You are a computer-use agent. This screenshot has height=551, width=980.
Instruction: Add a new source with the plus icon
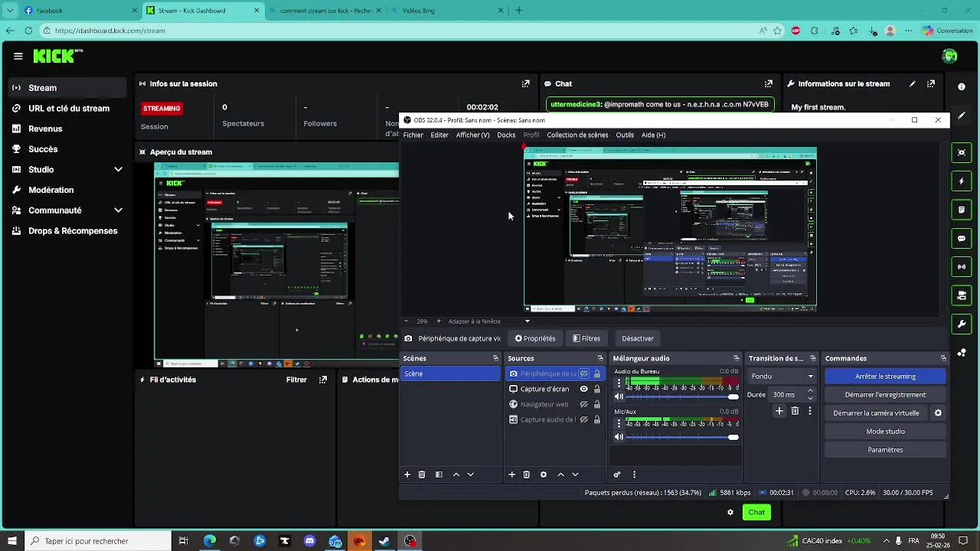(x=512, y=474)
